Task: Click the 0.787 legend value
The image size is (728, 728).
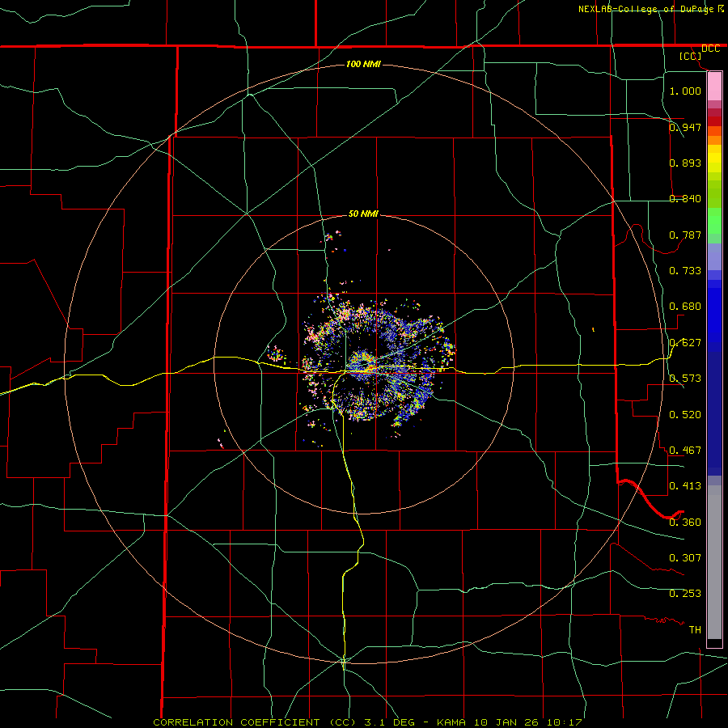Action: (685, 235)
